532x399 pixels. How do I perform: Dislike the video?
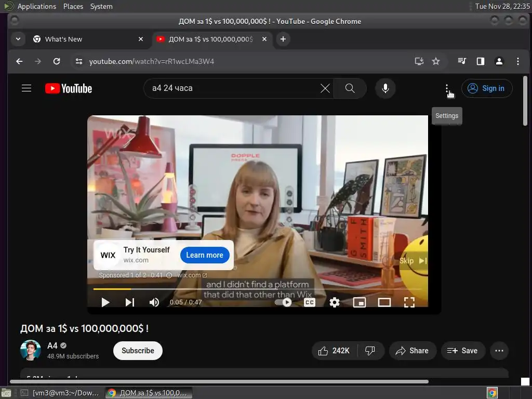click(x=370, y=351)
